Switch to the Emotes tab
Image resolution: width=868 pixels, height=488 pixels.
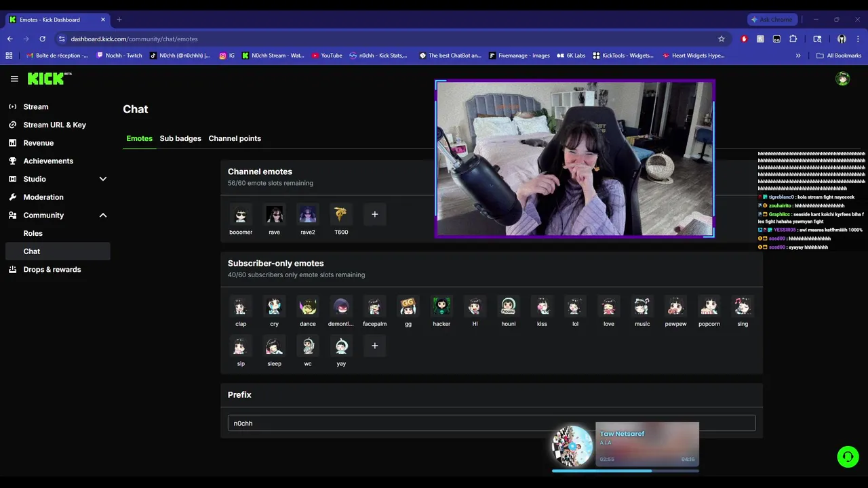(140, 138)
